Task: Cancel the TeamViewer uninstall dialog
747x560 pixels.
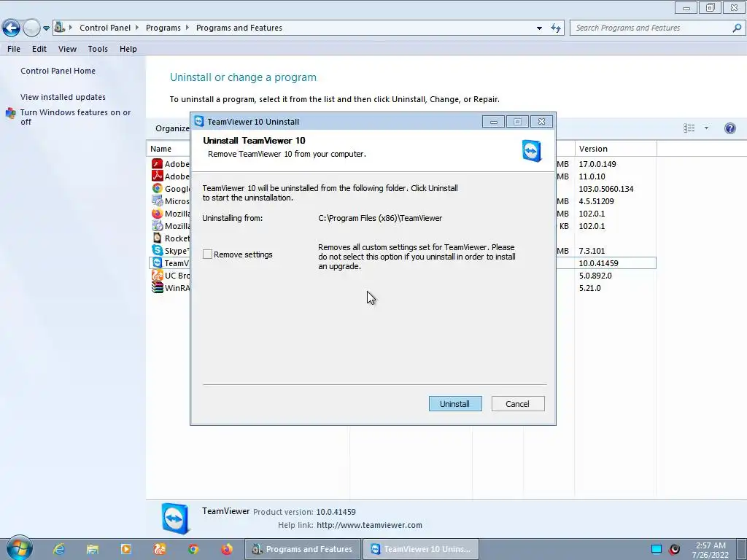Action: click(517, 404)
